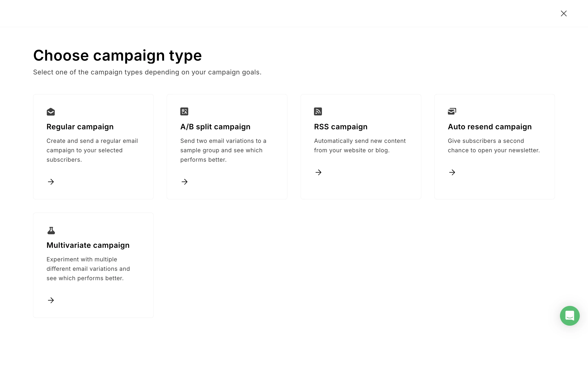Viewport: 588px width, 367px height.
Task: Click the Regular campaign description text
Action: click(92, 150)
